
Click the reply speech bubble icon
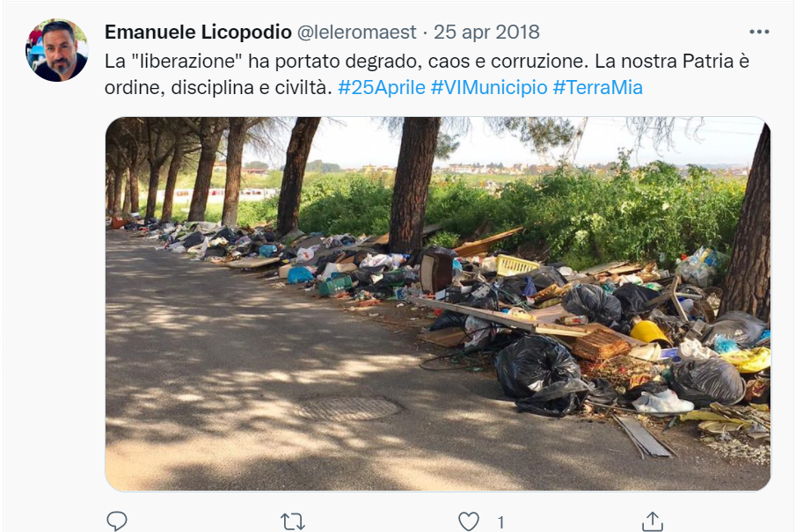pyautogui.click(x=117, y=521)
